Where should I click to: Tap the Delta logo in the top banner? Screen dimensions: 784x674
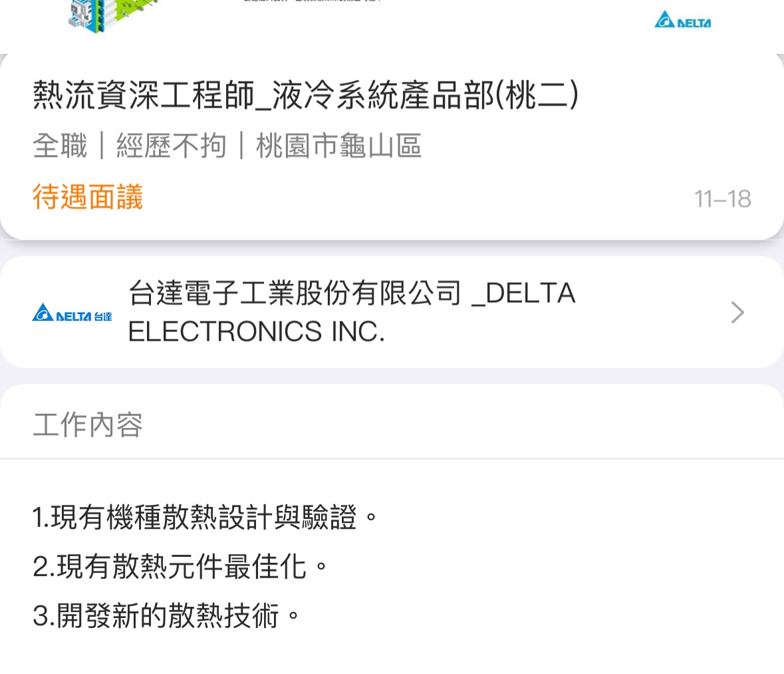pos(682,20)
